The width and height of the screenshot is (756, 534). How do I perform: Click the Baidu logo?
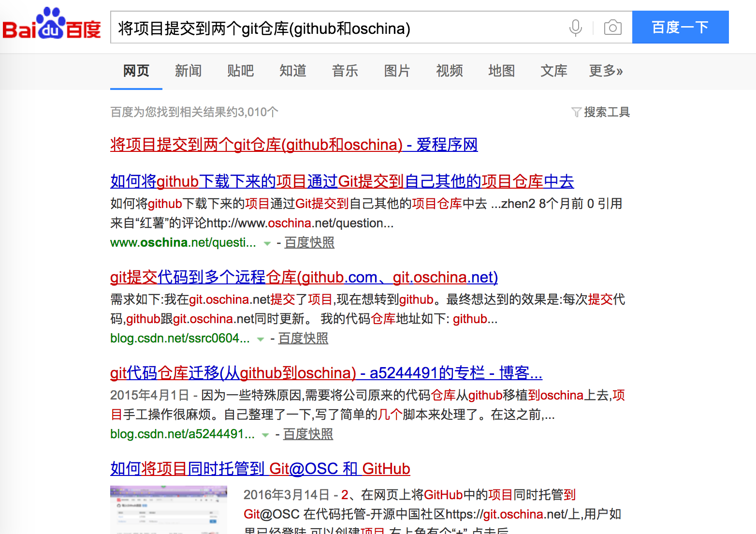tap(52, 24)
